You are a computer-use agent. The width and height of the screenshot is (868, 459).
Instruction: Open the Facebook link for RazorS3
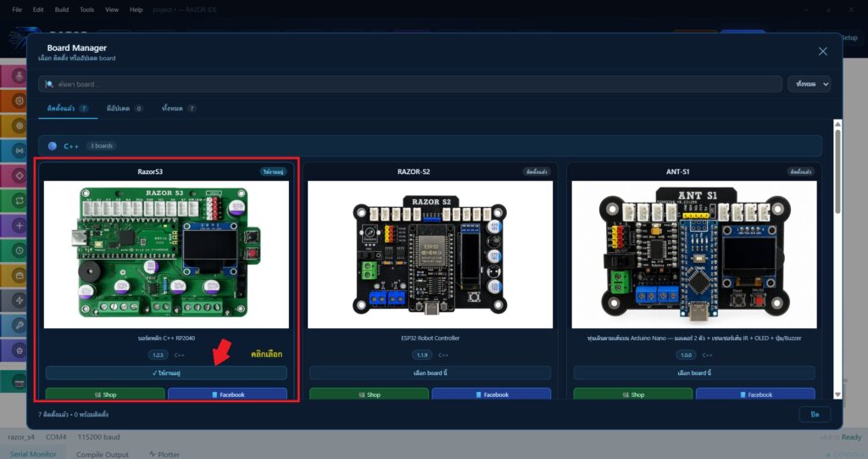pyautogui.click(x=227, y=394)
